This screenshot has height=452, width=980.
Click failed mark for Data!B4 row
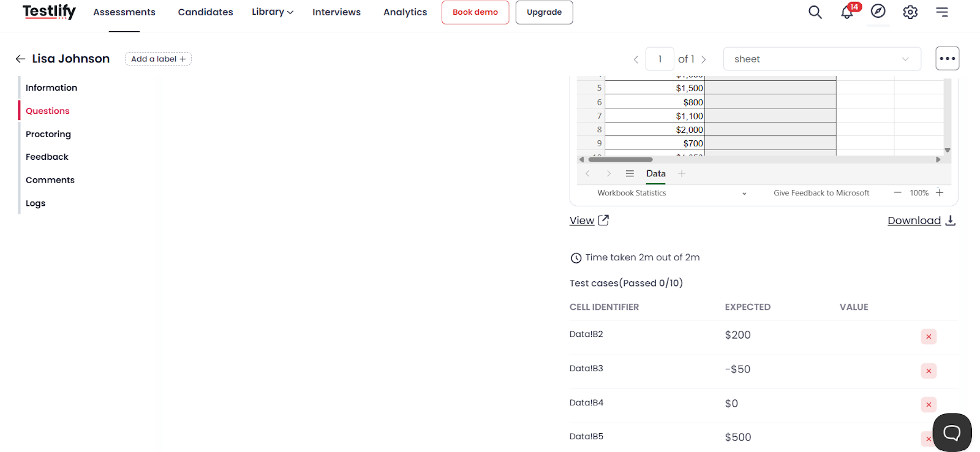[x=929, y=405]
